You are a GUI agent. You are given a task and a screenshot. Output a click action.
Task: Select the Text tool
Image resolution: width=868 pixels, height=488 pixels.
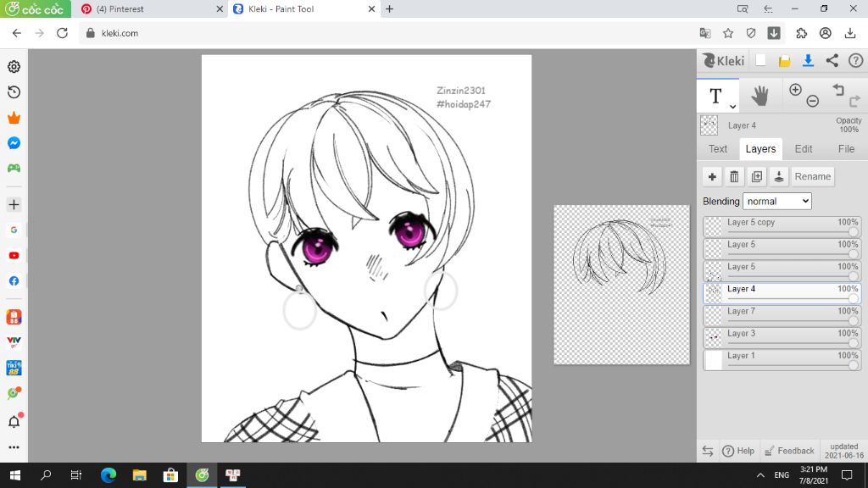[x=715, y=96]
